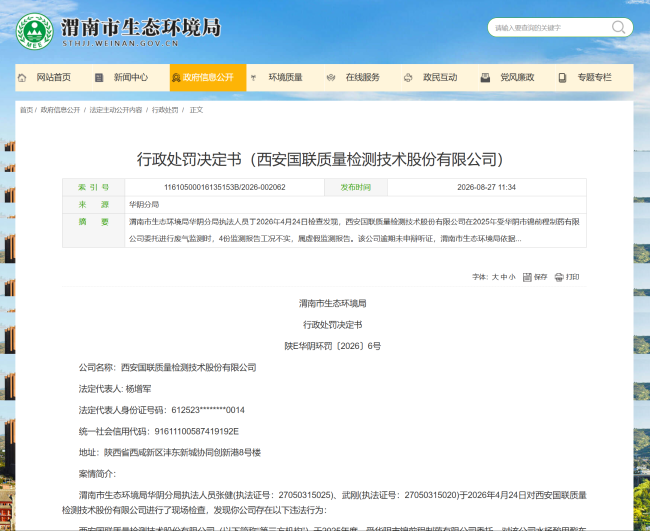Click the icon beside 政民互动
This screenshot has height=531, width=650.
[x=408, y=78]
